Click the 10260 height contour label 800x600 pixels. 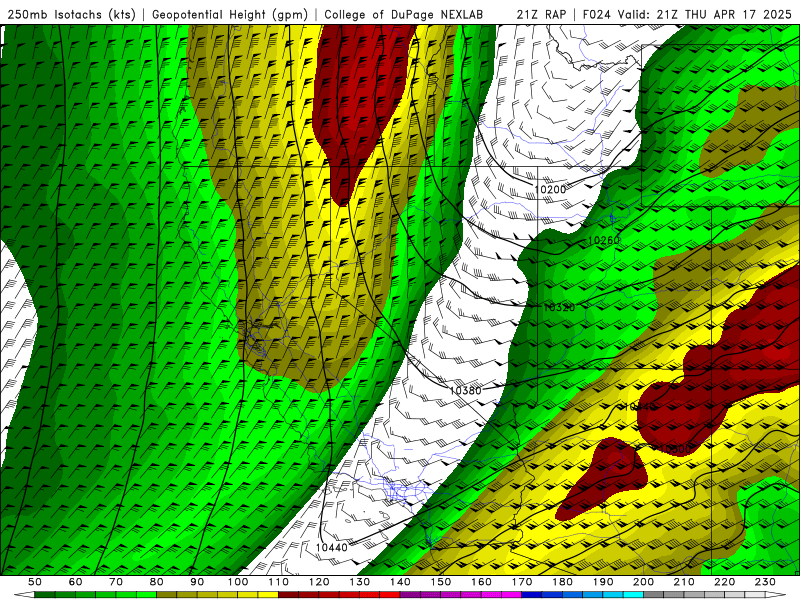click(x=603, y=240)
